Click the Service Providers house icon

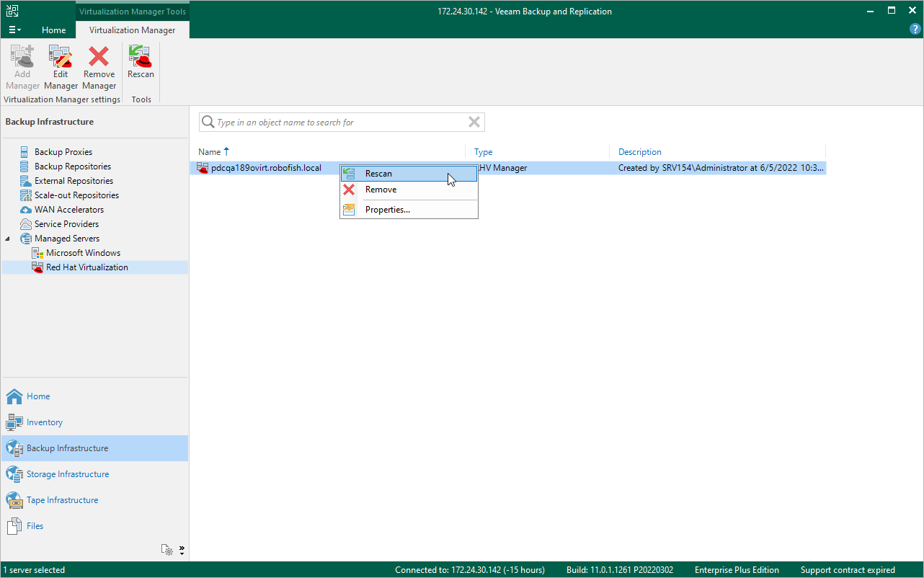26,224
